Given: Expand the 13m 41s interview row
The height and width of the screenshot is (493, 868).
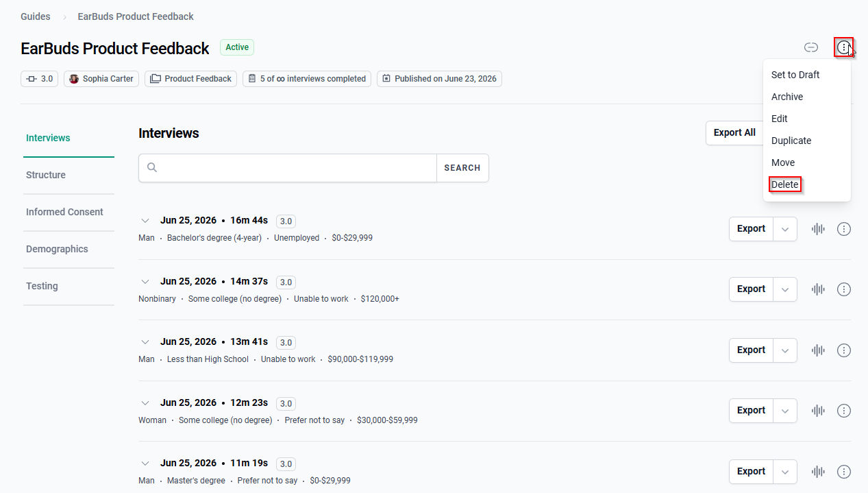Looking at the screenshot, I should (145, 342).
